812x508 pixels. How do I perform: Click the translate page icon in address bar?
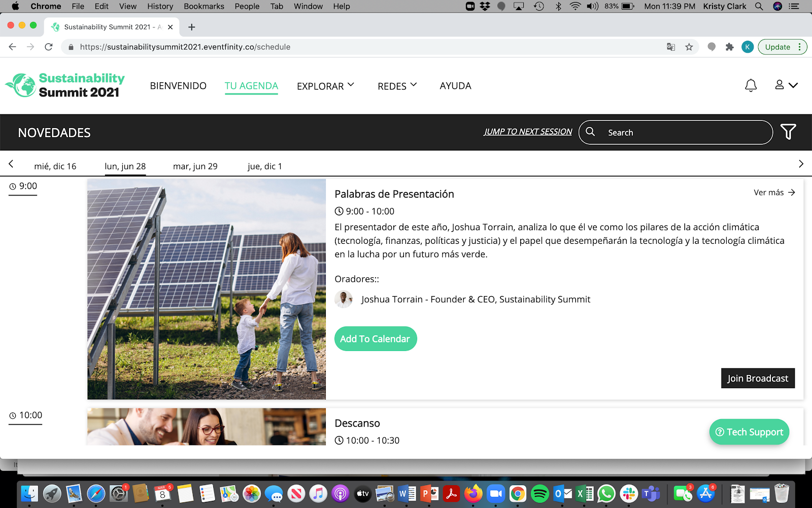(671, 47)
